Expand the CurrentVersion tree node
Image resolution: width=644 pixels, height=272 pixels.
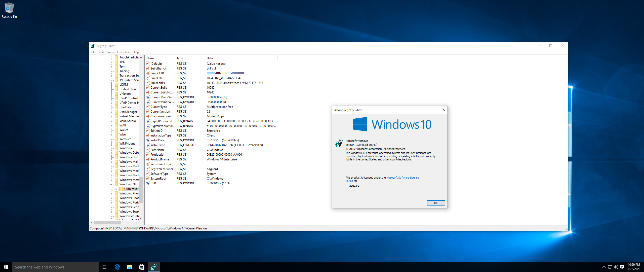coord(116,189)
